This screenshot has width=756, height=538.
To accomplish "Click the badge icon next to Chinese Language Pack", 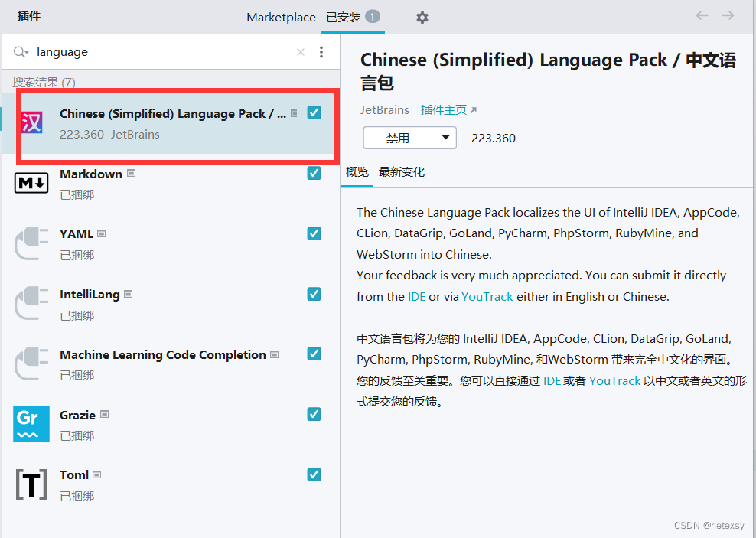I will [x=294, y=113].
